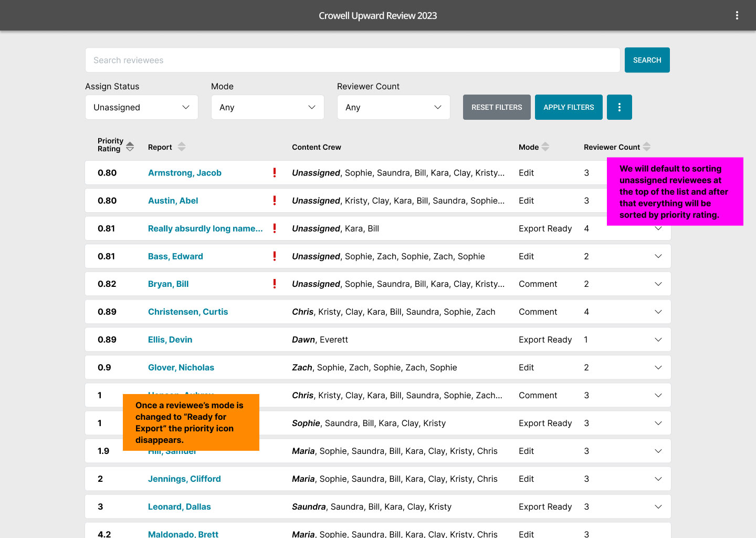Click the Crowell Upward Review 2023 title
The width and height of the screenshot is (756, 538).
click(378, 16)
